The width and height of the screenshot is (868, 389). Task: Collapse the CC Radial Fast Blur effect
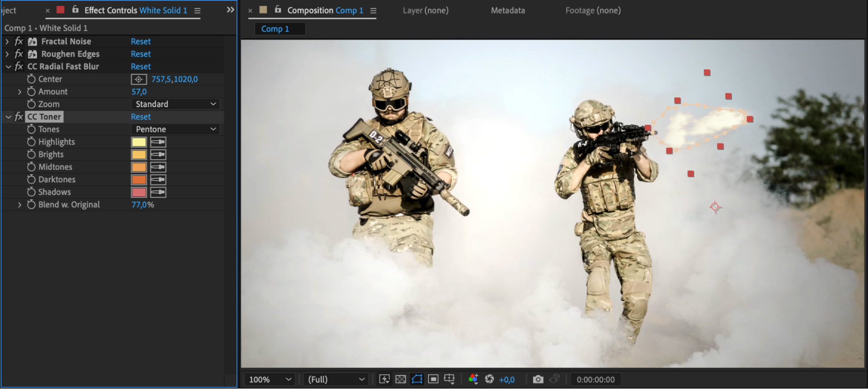coord(8,67)
